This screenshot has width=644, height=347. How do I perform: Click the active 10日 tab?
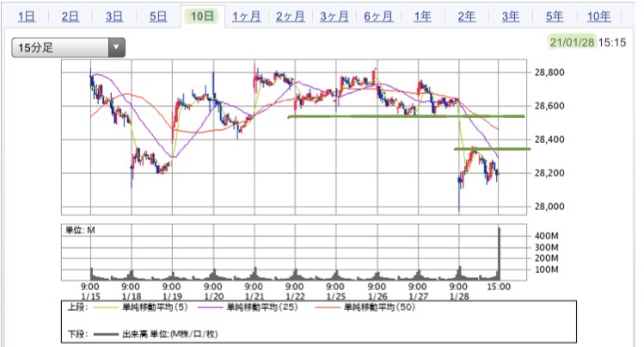(202, 16)
